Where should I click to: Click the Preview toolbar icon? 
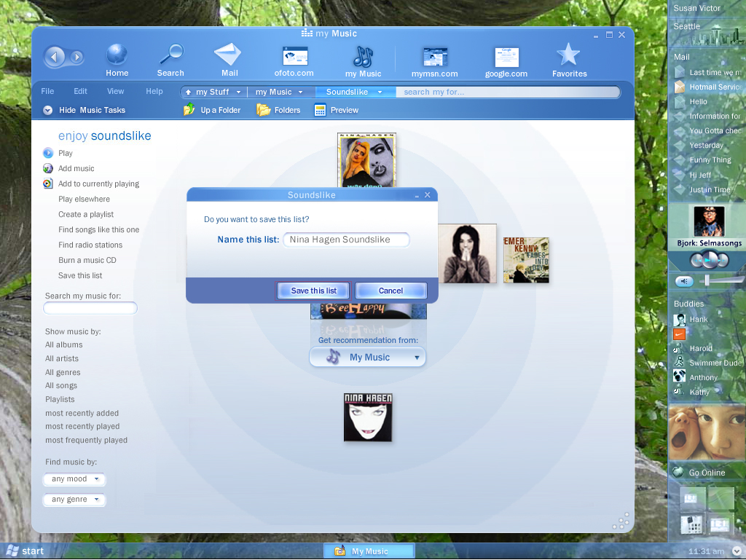point(321,110)
